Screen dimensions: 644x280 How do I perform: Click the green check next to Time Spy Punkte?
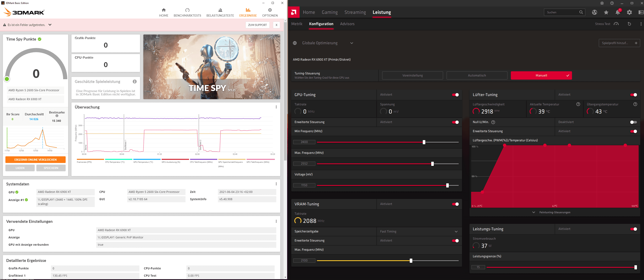(x=39, y=39)
